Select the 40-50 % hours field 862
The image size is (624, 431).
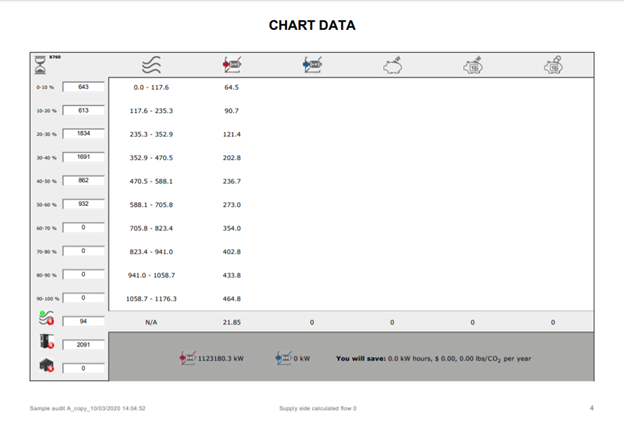coord(84,181)
